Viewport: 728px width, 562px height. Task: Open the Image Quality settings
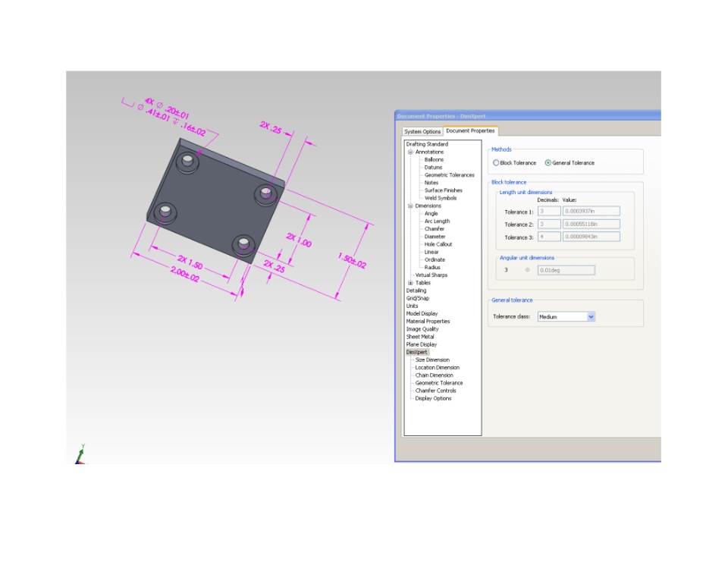point(422,329)
